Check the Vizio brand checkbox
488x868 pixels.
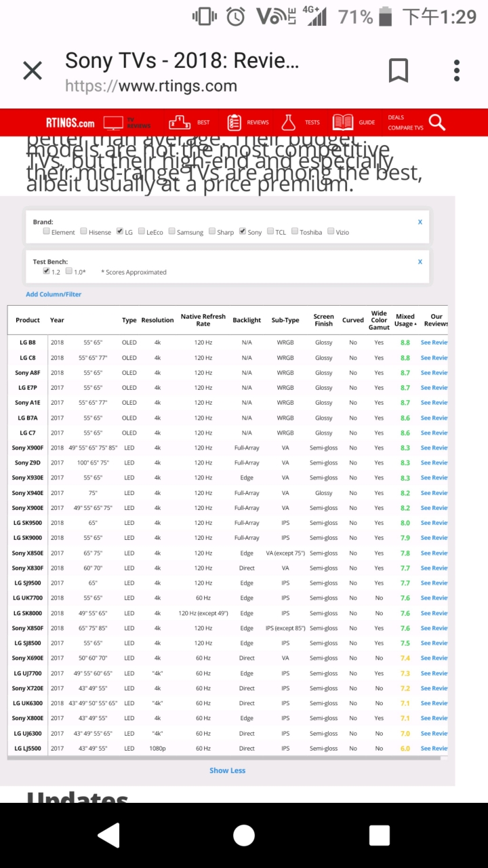point(331,231)
